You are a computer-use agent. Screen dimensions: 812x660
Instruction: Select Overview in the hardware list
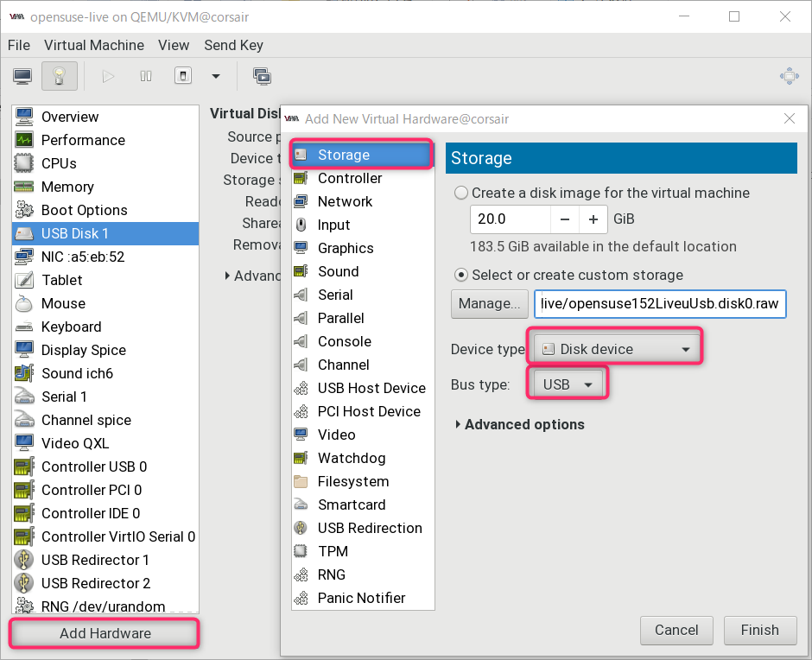[105, 117]
